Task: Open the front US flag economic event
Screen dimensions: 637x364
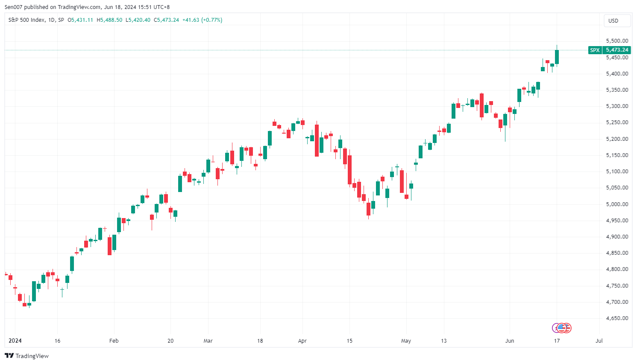Action: click(561, 328)
